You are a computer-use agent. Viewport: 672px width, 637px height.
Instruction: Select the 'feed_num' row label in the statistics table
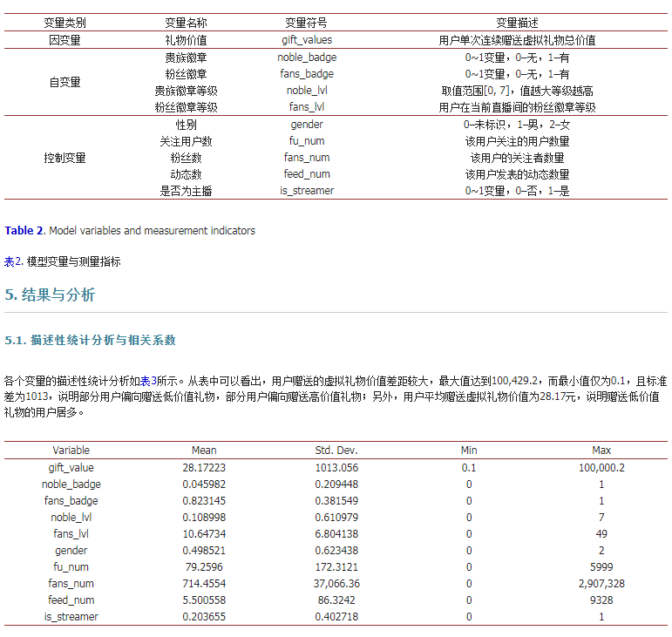coord(71,600)
